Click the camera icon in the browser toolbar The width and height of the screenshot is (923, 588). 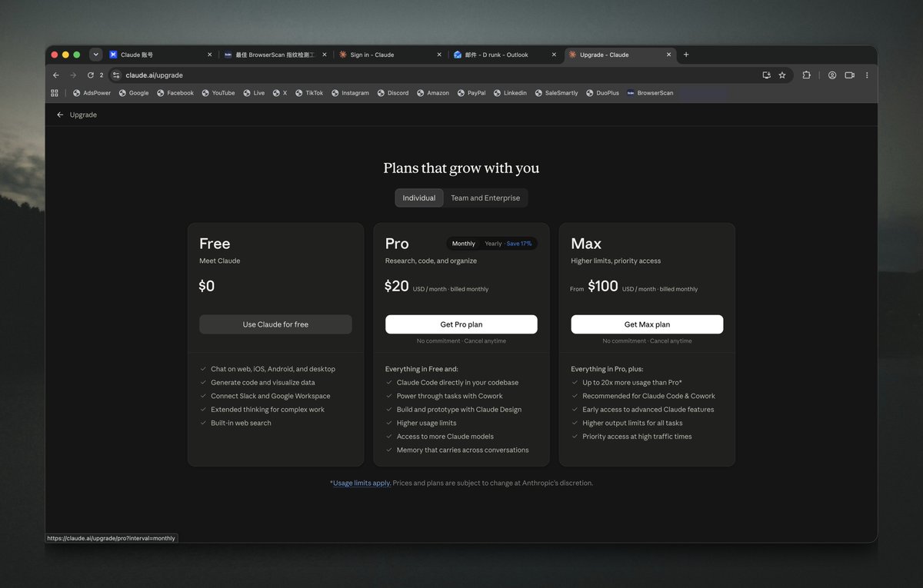coord(850,75)
